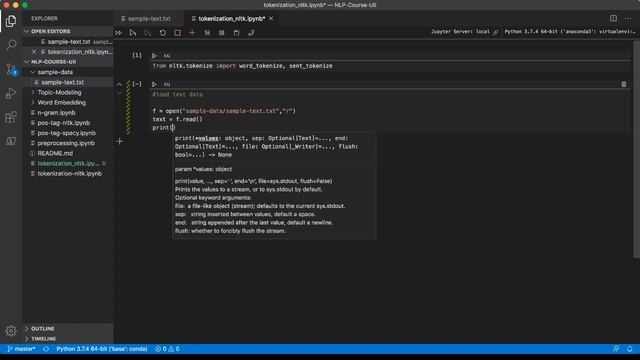The height and width of the screenshot is (360, 640).
Task: Click the export notebook toolbar icon
Action: coord(251,33)
